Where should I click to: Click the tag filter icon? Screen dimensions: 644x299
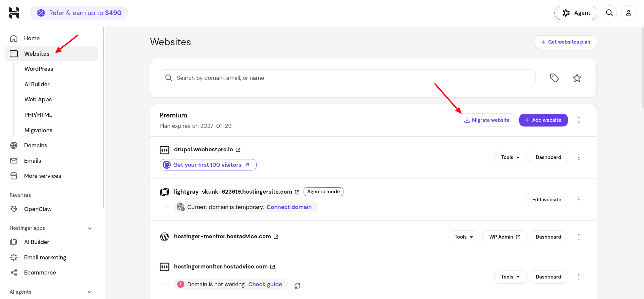click(x=554, y=78)
